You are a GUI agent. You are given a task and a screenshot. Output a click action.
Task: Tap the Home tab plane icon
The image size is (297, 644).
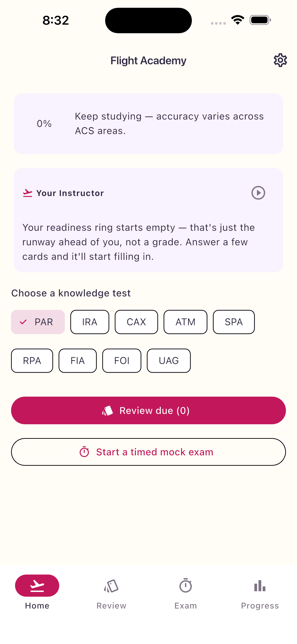tap(37, 585)
